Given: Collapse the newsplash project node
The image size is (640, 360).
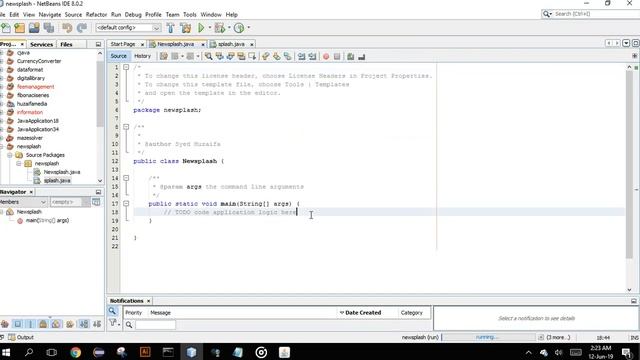Looking at the screenshot, I should (2, 146).
